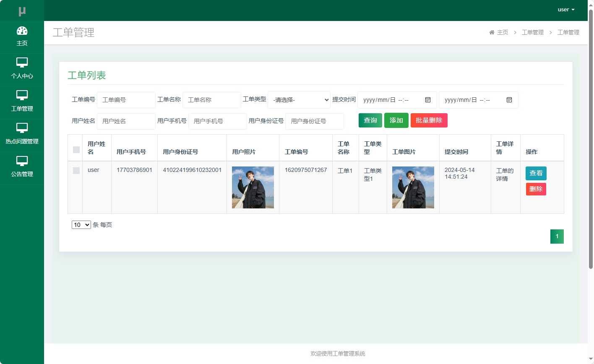Click inside the 工单编号 input field
594x364 pixels.
click(x=126, y=100)
